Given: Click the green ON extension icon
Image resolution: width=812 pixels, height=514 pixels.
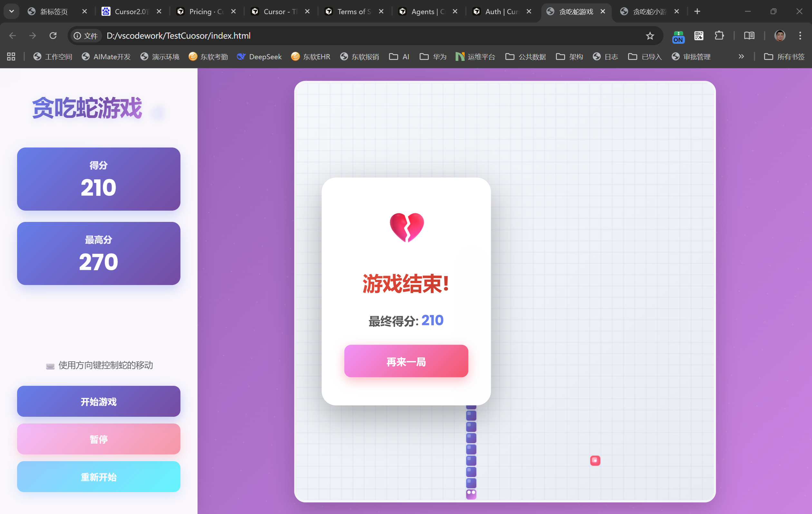Looking at the screenshot, I should pyautogui.click(x=678, y=36).
